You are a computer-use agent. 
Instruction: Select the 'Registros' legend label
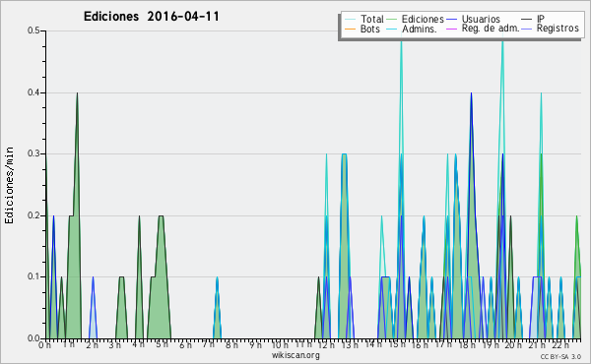[x=558, y=29]
